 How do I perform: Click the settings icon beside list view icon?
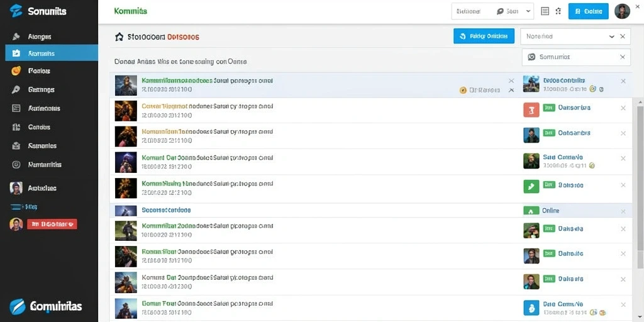tap(558, 11)
